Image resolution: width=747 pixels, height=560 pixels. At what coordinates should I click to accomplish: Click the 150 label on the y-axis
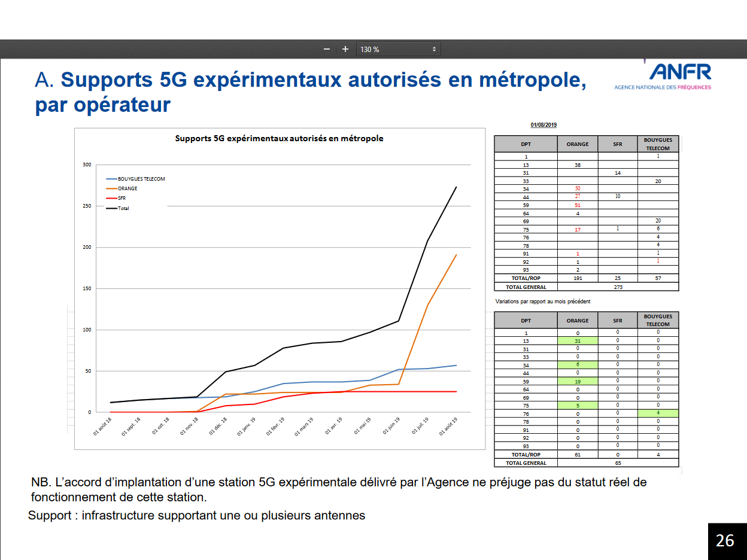click(87, 288)
